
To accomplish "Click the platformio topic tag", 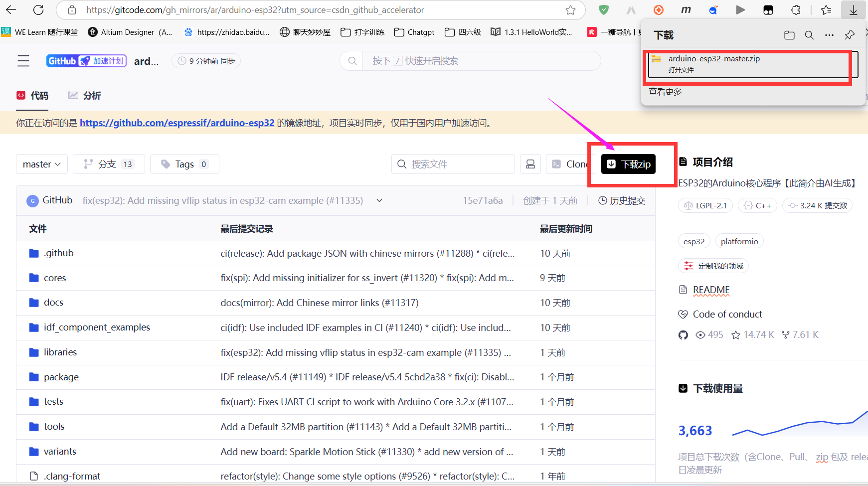I will click(739, 241).
